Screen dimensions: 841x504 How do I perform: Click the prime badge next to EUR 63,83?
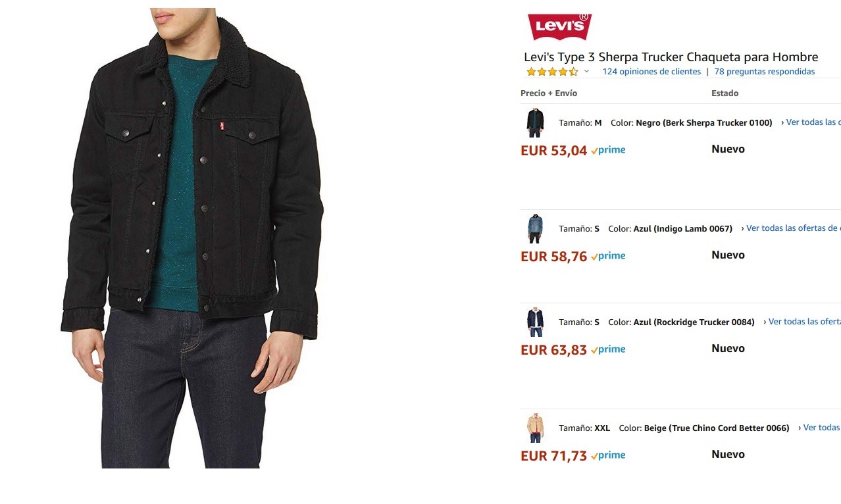(x=608, y=349)
